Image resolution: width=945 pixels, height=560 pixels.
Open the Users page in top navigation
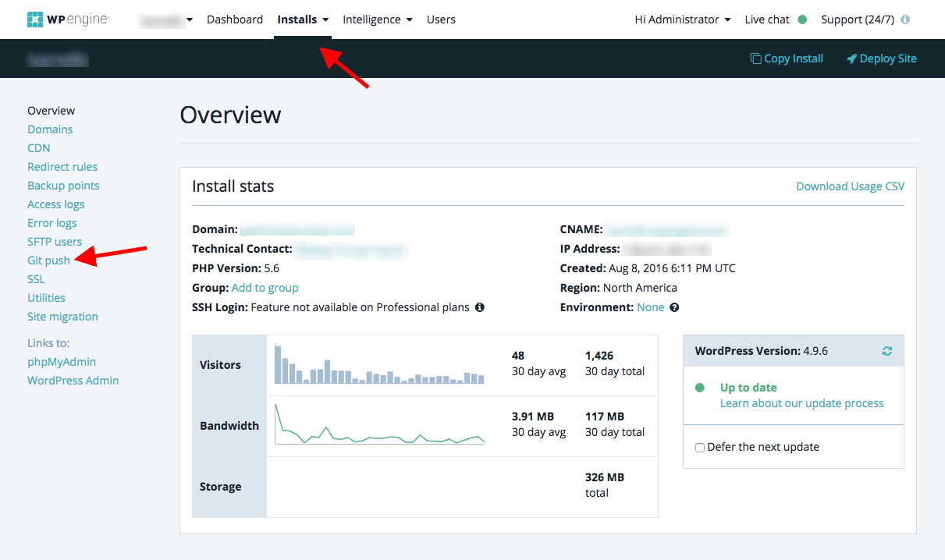point(441,19)
